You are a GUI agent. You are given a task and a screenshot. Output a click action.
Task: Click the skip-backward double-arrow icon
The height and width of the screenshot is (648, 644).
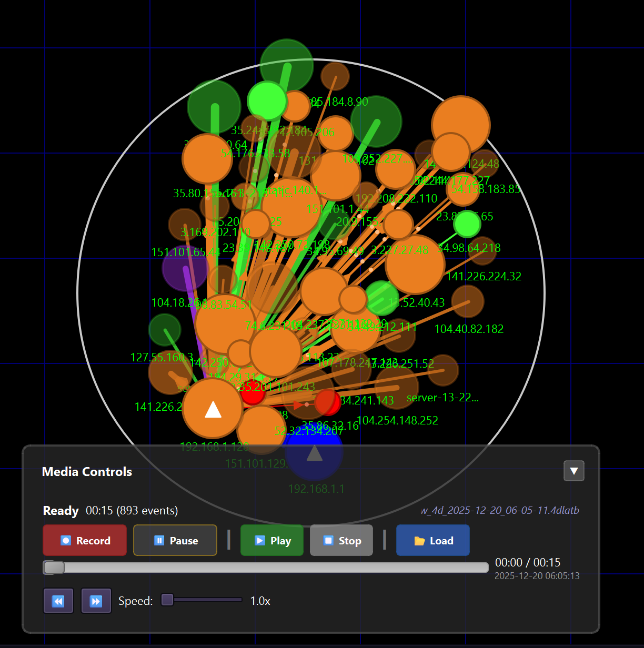tap(58, 600)
